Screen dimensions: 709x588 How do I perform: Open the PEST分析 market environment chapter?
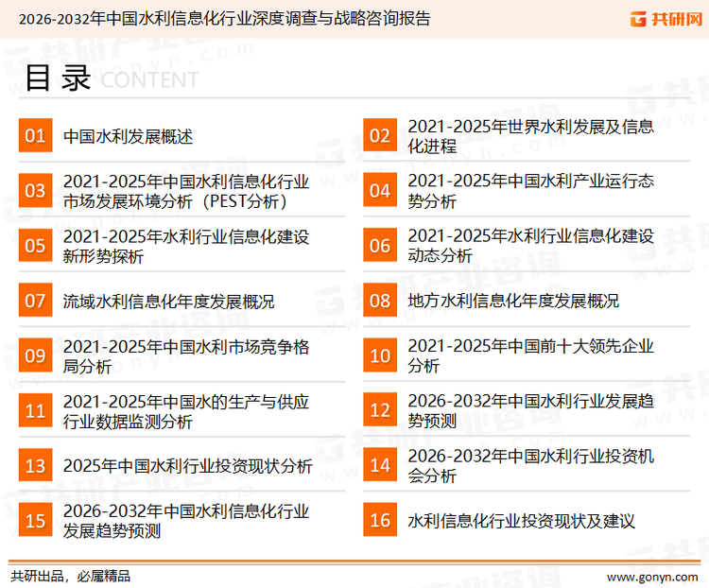tap(185, 191)
